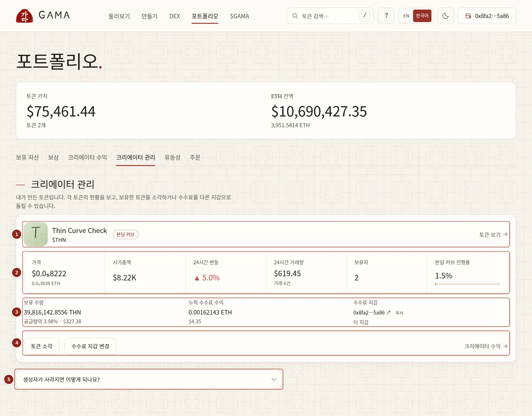Open help with the question mark button
532x416 pixels.
(386, 16)
